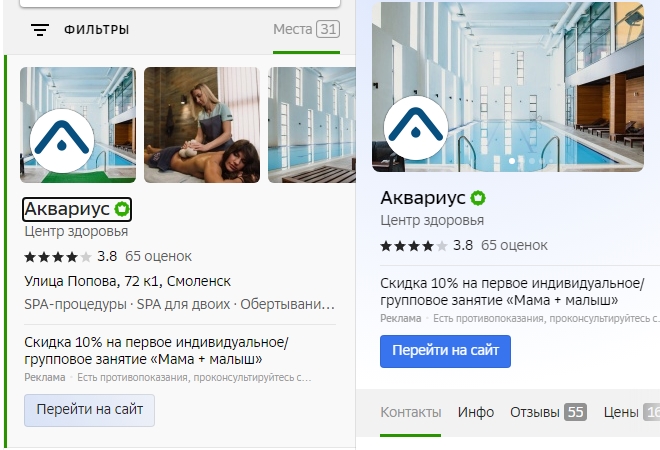Click the star rating in list card

click(58, 256)
